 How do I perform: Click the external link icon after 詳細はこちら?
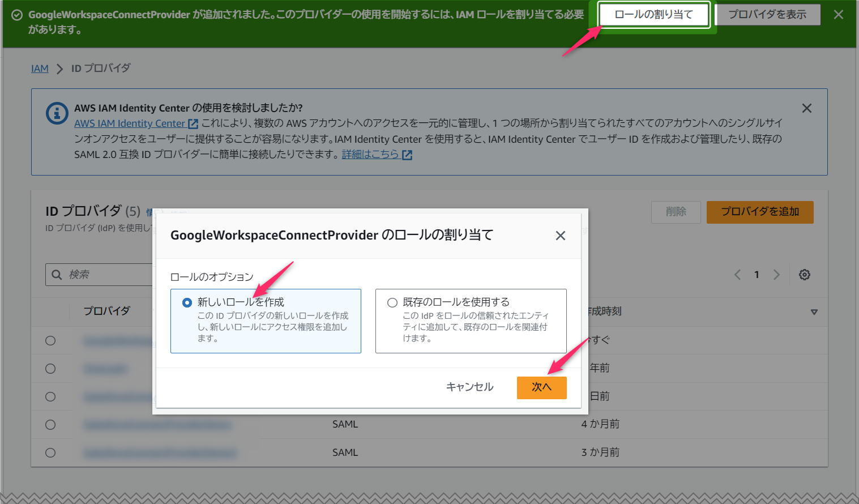pyautogui.click(x=407, y=155)
